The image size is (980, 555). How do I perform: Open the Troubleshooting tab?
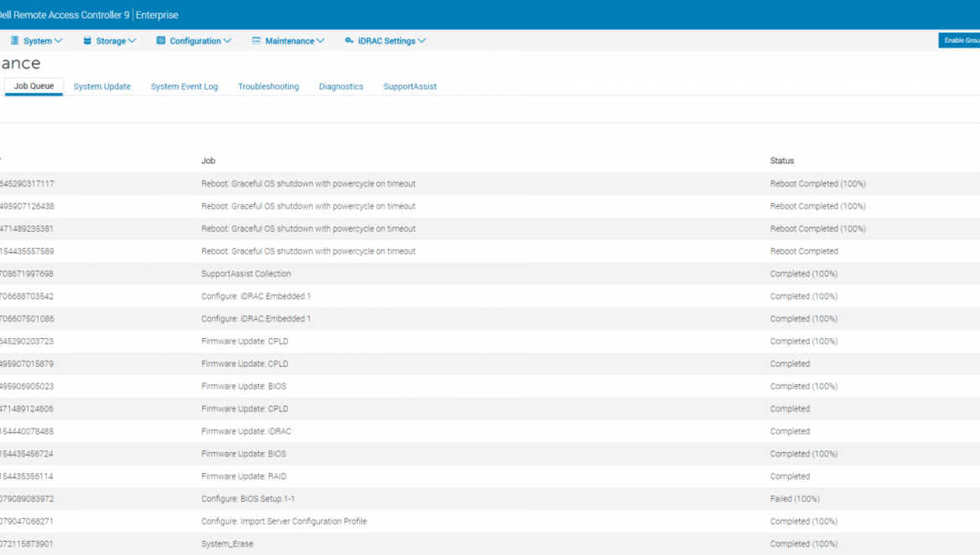tap(268, 87)
